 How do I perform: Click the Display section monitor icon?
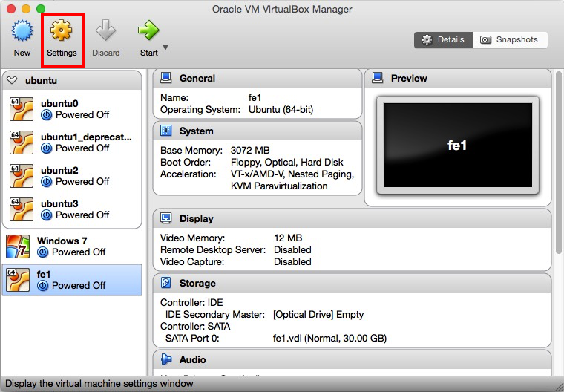(x=166, y=218)
